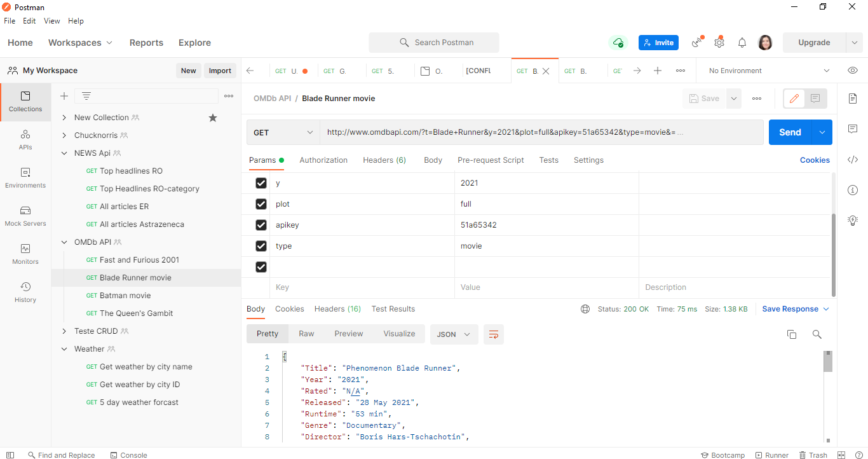This screenshot has height=459, width=868.
Task: Click the plus icon to create collection
Action: click(64, 96)
